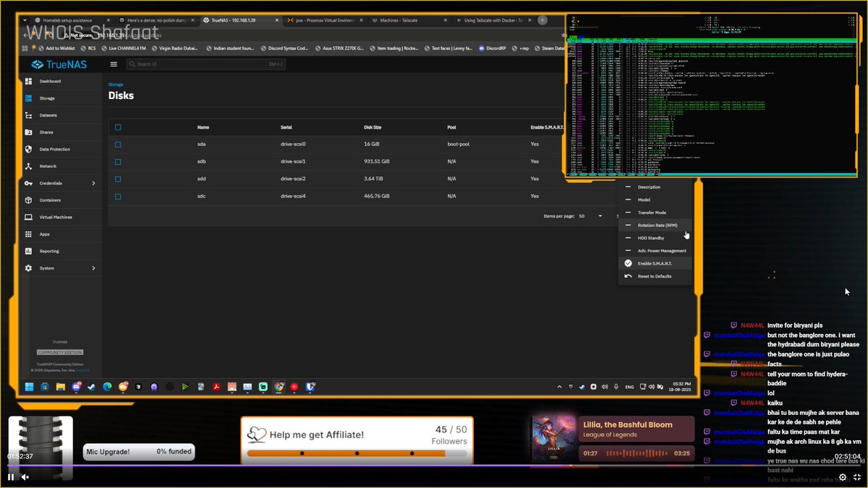
Task: Click the stream playback progress bar
Action: coord(434,466)
